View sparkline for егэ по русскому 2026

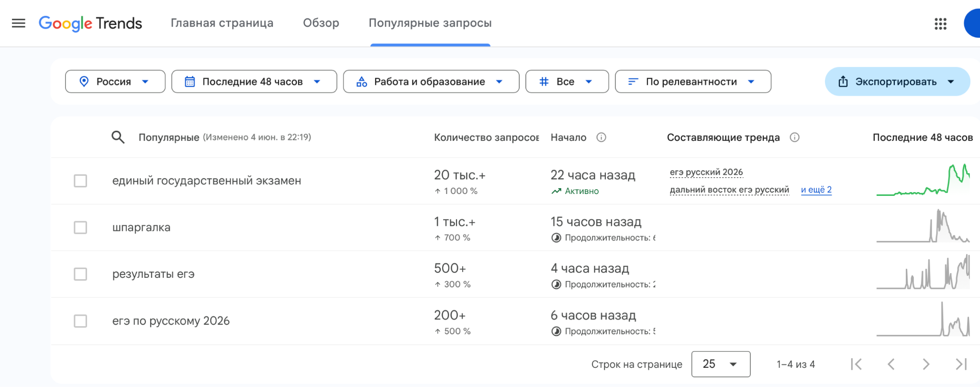(923, 319)
